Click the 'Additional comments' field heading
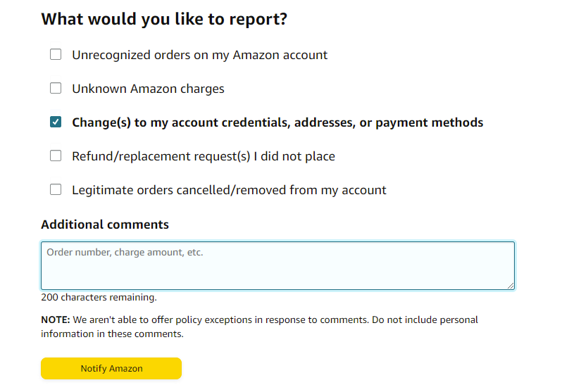 (x=105, y=225)
